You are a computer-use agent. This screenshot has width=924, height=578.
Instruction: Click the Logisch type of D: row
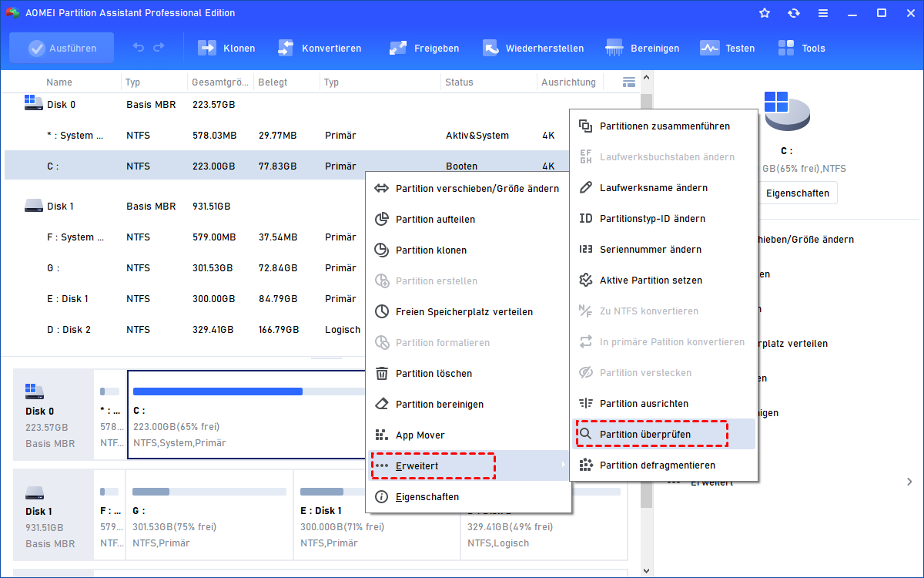pyautogui.click(x=342, y=329)
